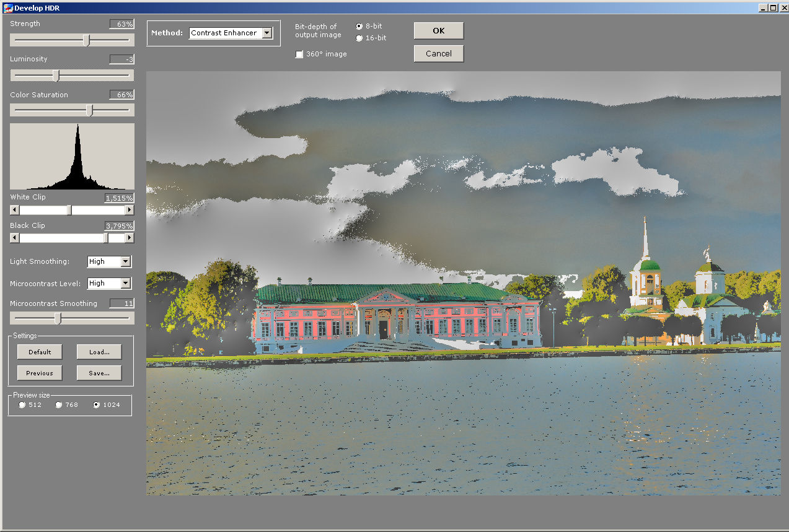Click the Black Clip left scroll arrow
The width and height of the screenshot is (789, 532).
coord(15,238)
